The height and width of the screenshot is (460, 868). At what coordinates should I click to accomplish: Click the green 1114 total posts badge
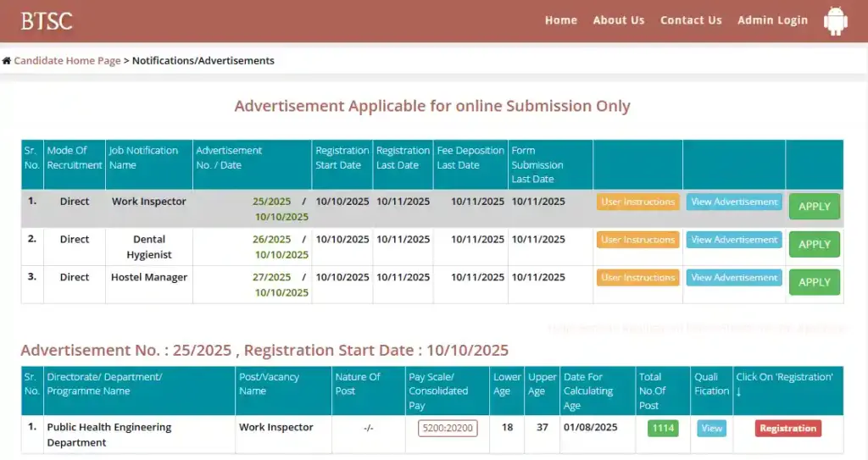pyautogui.click(x=663, y=429)
